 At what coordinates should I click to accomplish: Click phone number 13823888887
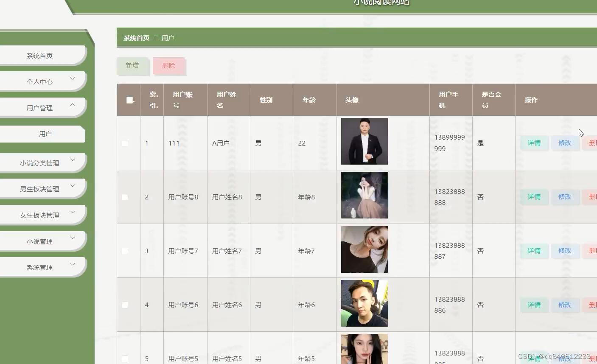tap(449, 251)
